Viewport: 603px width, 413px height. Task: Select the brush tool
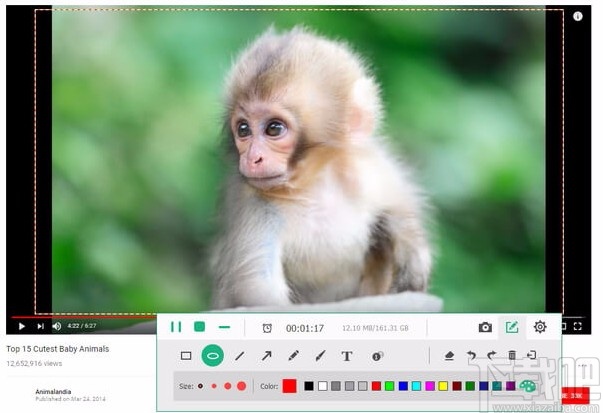click(x=320, y=356)
